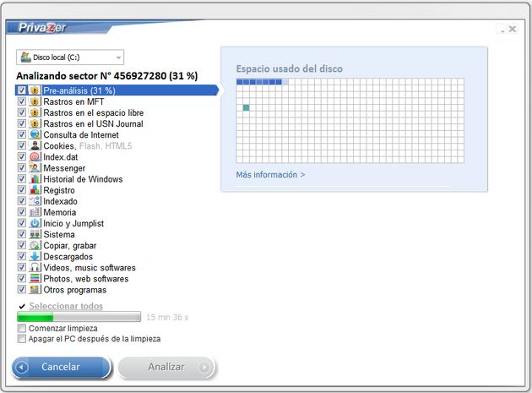This screenshot has width=532, height=393.
Task: Click the first blue used block in disk grid
Action: click(240, 82)
